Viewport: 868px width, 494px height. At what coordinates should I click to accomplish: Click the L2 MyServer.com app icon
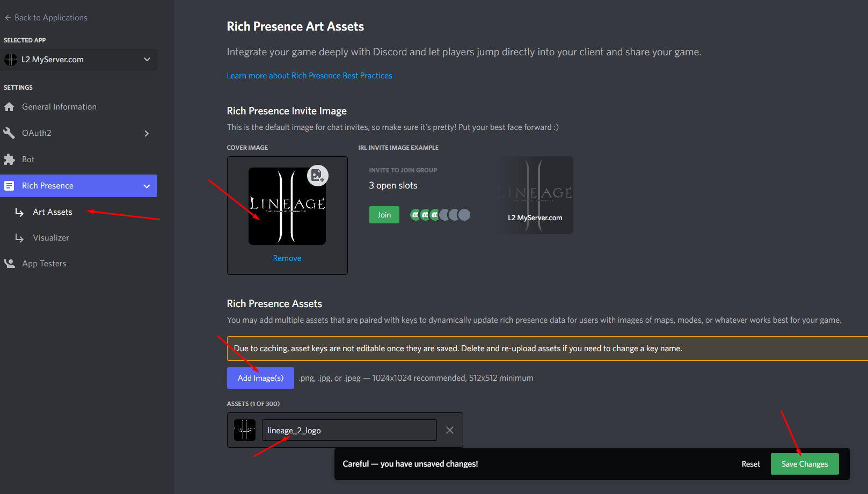click(x=11, y=60)
